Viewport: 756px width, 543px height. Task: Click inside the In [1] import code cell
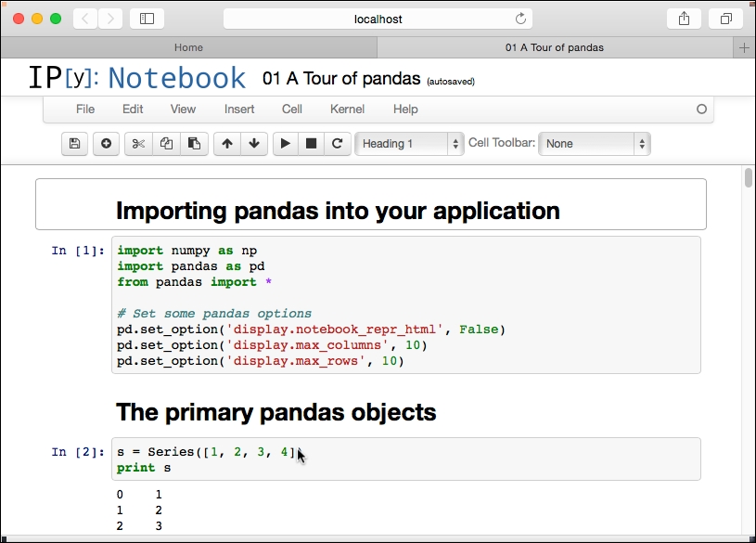(406, 305)
